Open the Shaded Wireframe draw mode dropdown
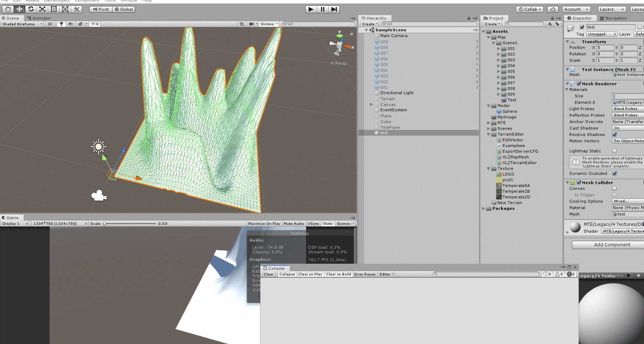644x344 pixels. pos(21,24)
